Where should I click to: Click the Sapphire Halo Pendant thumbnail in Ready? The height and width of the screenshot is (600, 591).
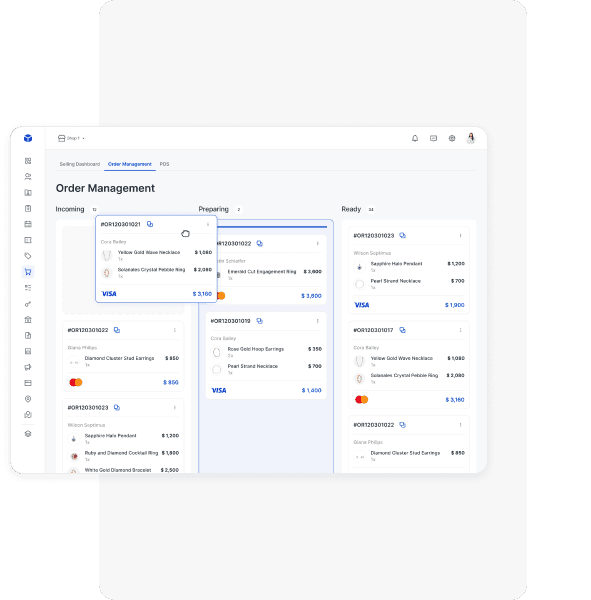(x=359, y=267)
